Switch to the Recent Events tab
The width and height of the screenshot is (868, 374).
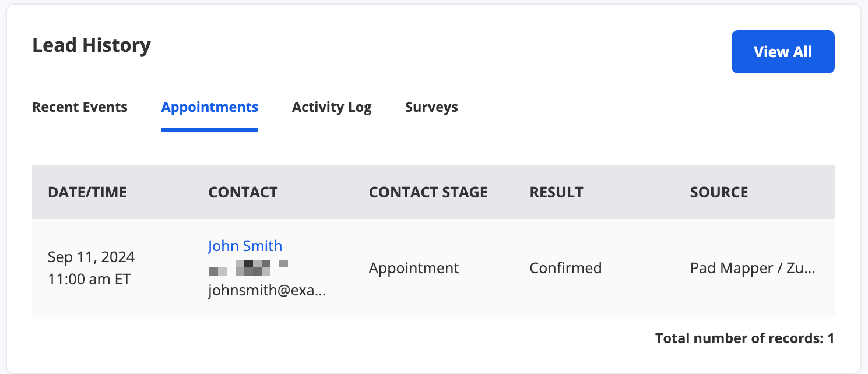tap(80, 107)
